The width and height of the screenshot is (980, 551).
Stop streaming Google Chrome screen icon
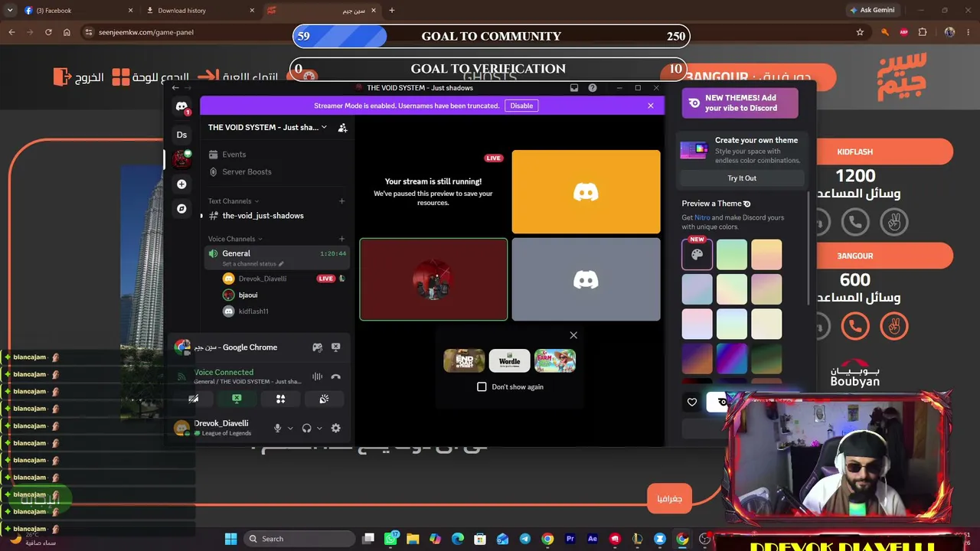(x=335, y=347)
